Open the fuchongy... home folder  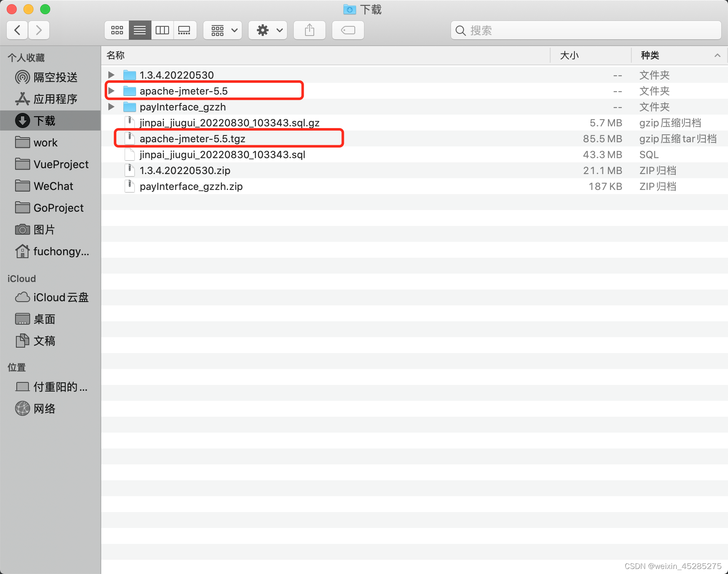(50, 251)
